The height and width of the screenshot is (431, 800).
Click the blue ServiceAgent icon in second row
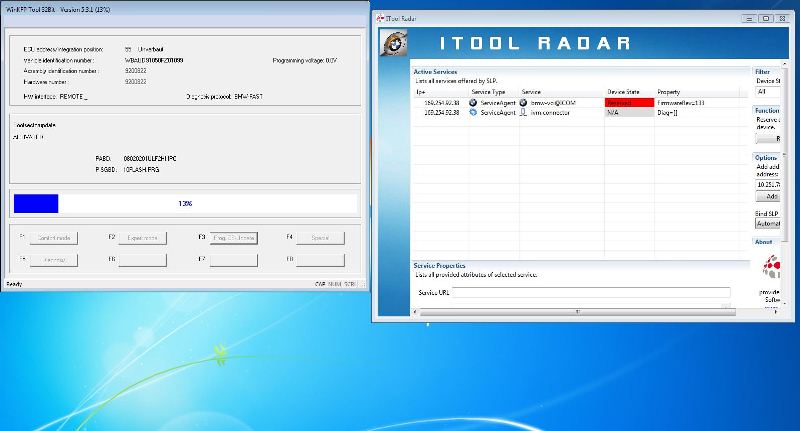[x=473, y=112]
